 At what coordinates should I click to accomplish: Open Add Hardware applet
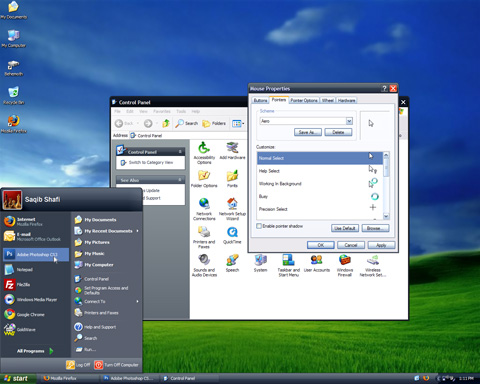pos(232,150)
